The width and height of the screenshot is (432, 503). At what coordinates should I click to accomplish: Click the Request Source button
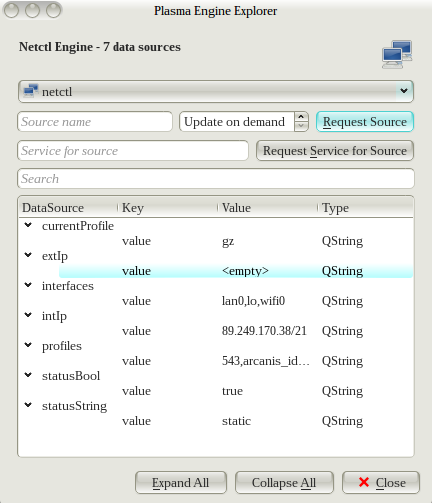[365, 122]
